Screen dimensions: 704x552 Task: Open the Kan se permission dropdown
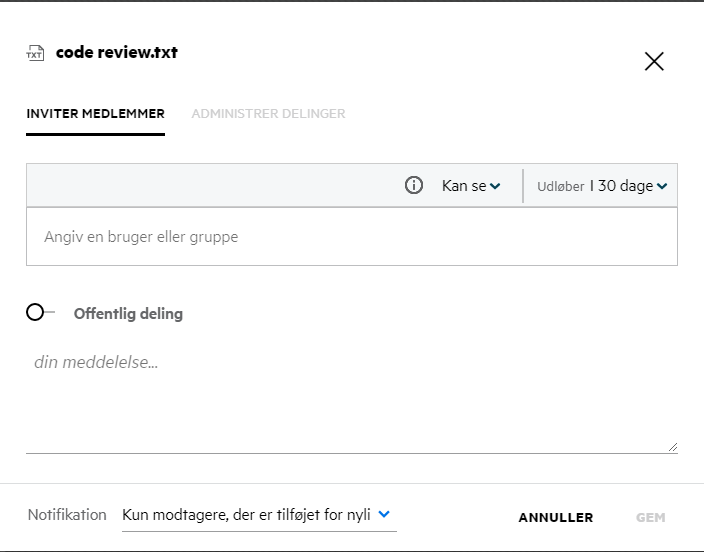coord(470,186)
